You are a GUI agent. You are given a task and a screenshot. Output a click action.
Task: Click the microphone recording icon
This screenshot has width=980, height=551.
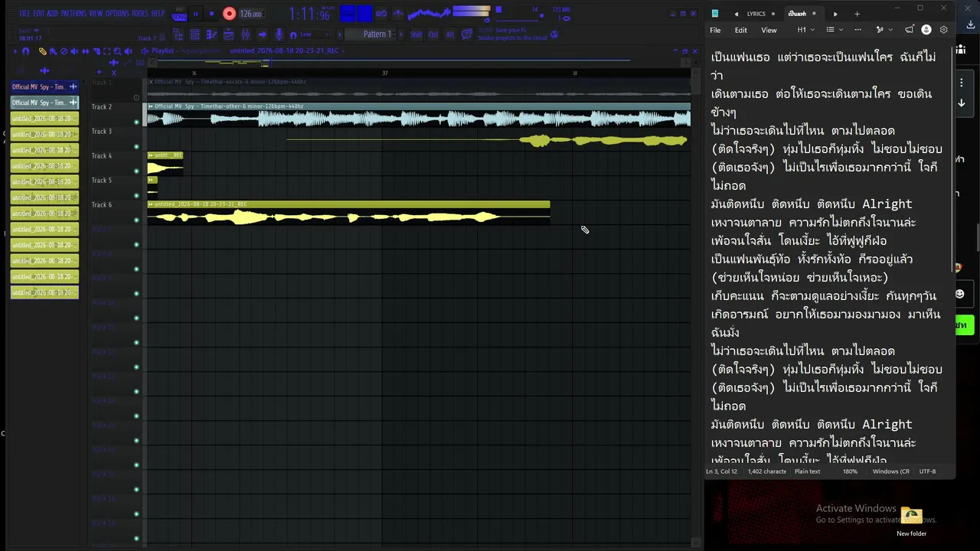[279, 34]
